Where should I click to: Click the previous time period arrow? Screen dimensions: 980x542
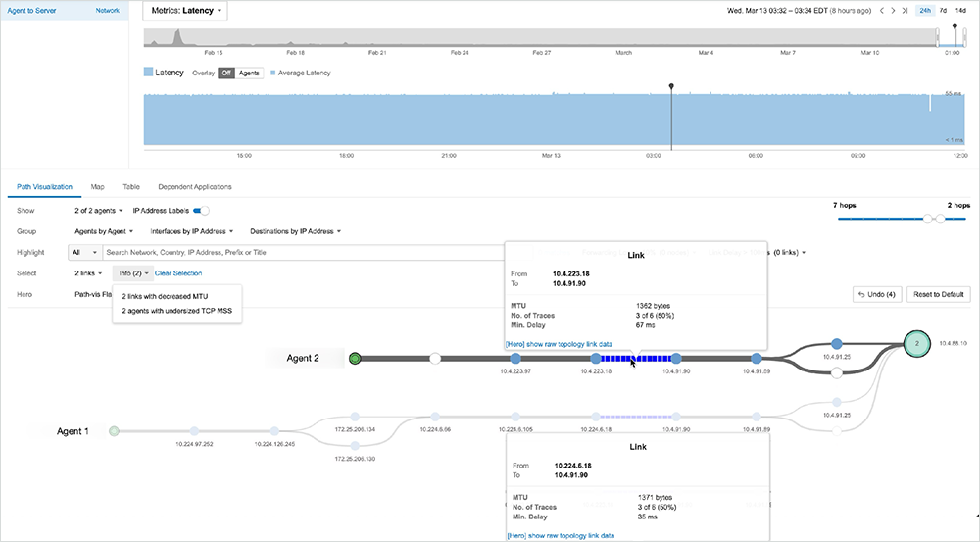[x=881, y=11]
